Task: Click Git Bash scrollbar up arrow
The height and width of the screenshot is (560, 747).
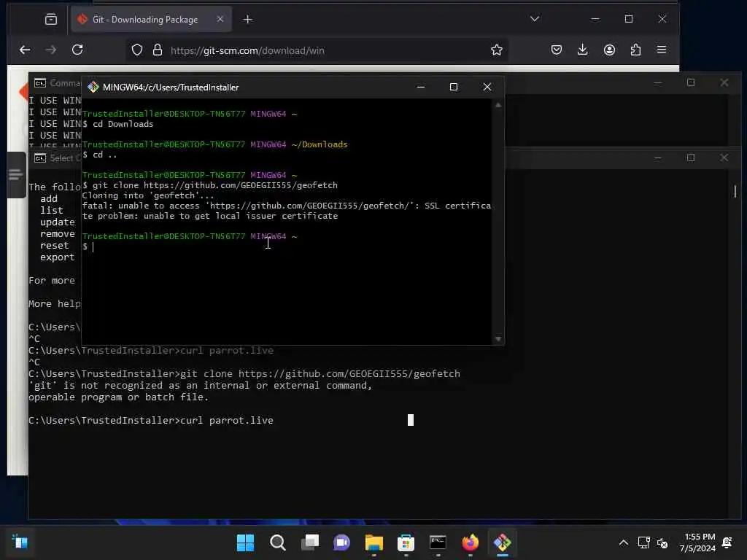Action: 498,105
